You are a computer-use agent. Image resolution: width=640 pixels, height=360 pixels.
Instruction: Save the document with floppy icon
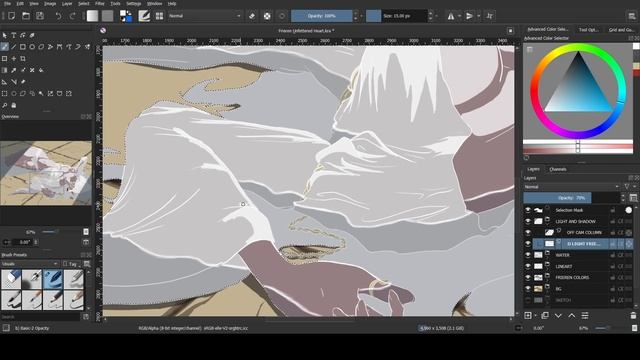[40, 16]
